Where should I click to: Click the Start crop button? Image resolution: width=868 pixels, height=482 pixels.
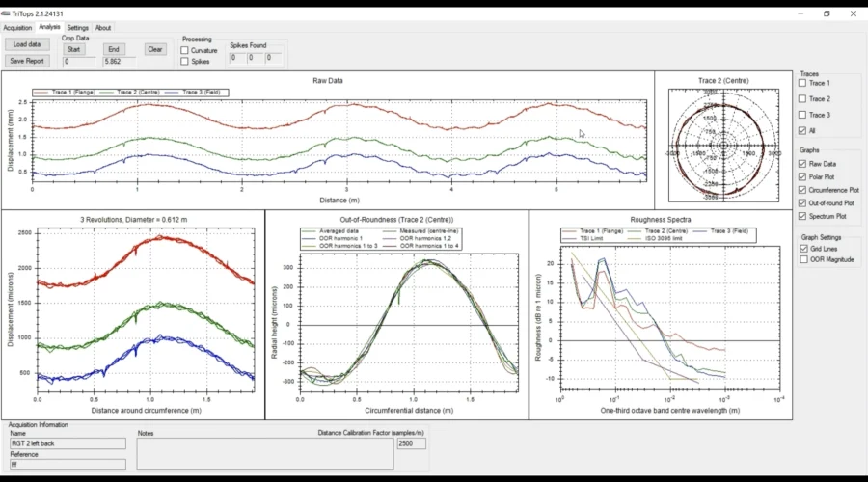74,49
